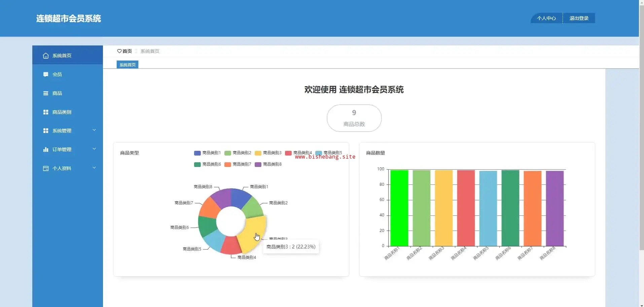Click the grid icon for 商品类别
This screenshot has width=644, height=307.
pyautogui.click(x=46, y=112)
